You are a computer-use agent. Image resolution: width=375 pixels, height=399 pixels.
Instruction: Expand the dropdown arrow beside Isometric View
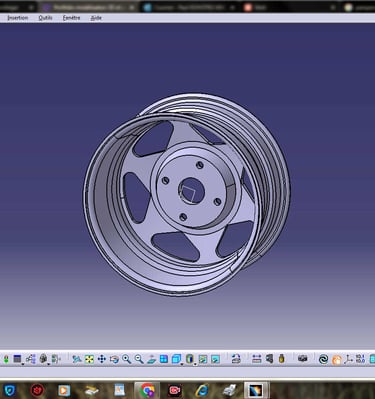pyautogui.click(x=182, y=364)
